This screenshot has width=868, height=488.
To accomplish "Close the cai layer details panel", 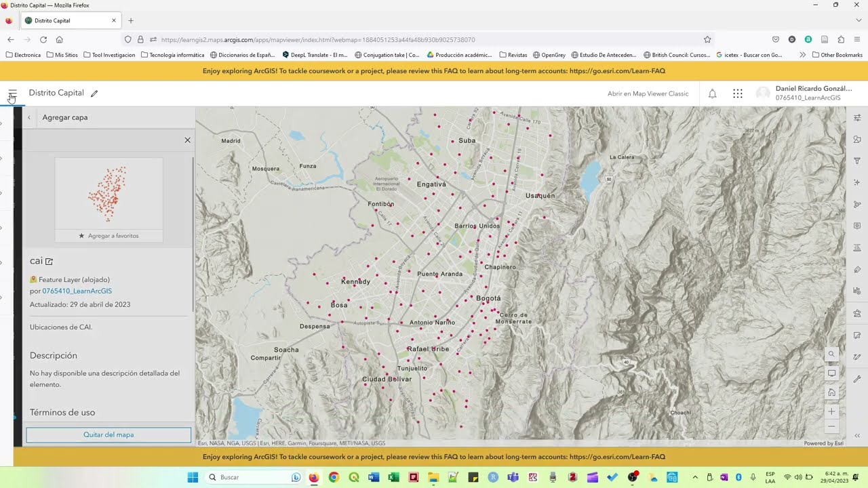I will 187,140.
